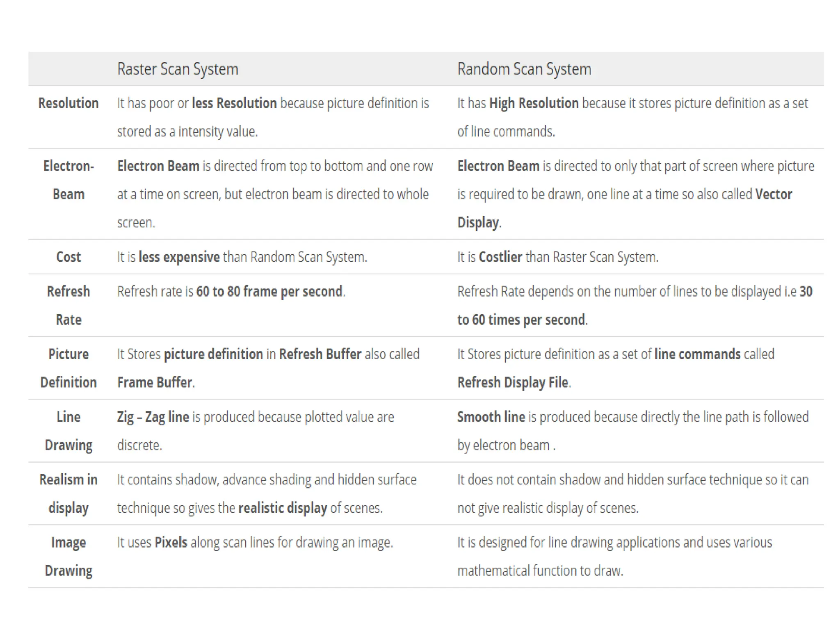This screenshot has width=840, height=630.
Task: Select the Realism in display row label
Action: coord(68,494)
